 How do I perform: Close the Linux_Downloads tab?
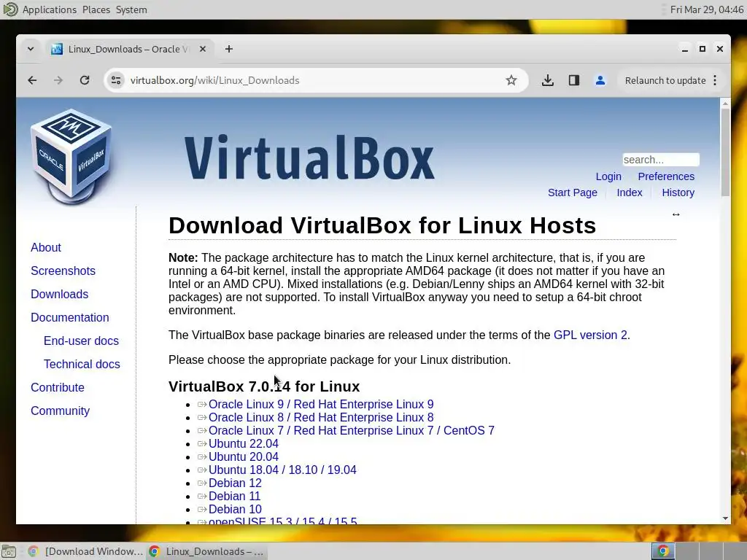[203, 49]
